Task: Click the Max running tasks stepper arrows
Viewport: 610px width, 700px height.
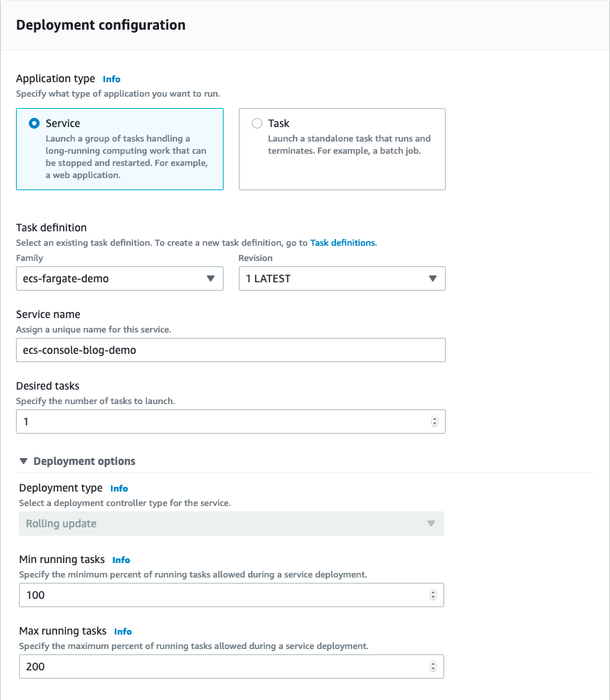Action: (x=434, y=667)
